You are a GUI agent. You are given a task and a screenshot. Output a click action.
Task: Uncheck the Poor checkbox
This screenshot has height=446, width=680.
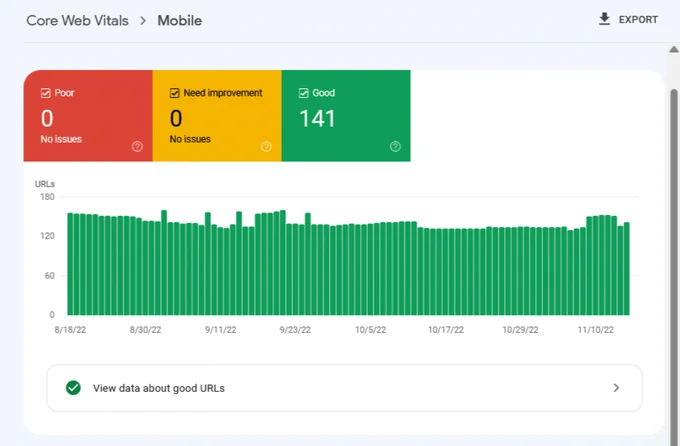46,93
